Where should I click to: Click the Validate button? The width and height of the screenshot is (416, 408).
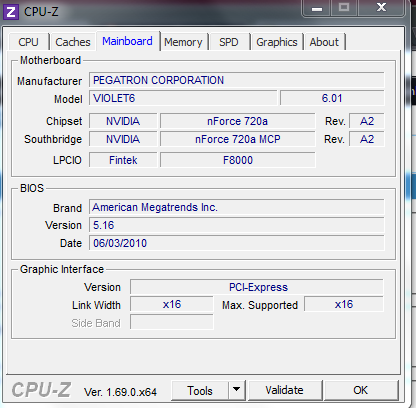pyautogui.click(x=284, y=390)
